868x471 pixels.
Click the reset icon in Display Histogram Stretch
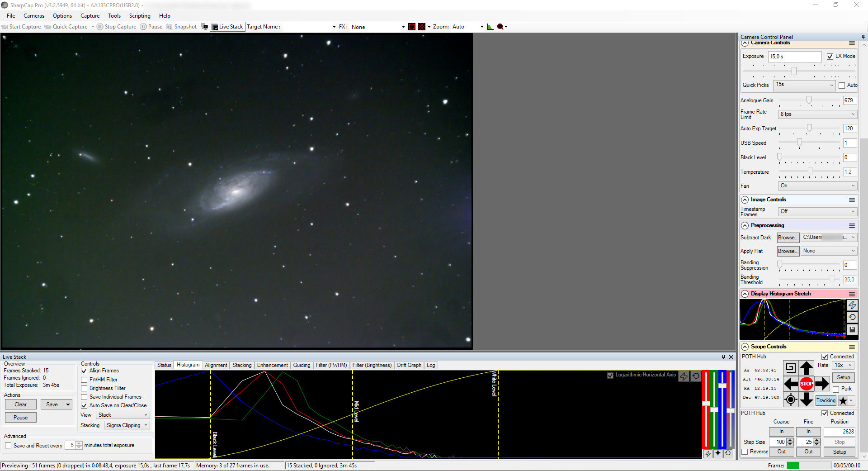(852, 318)
